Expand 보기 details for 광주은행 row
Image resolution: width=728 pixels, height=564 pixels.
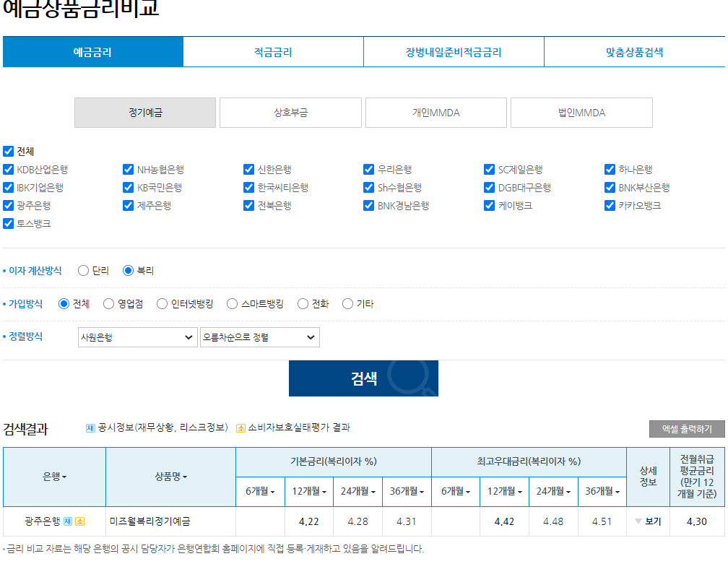(x=648, y=521)
